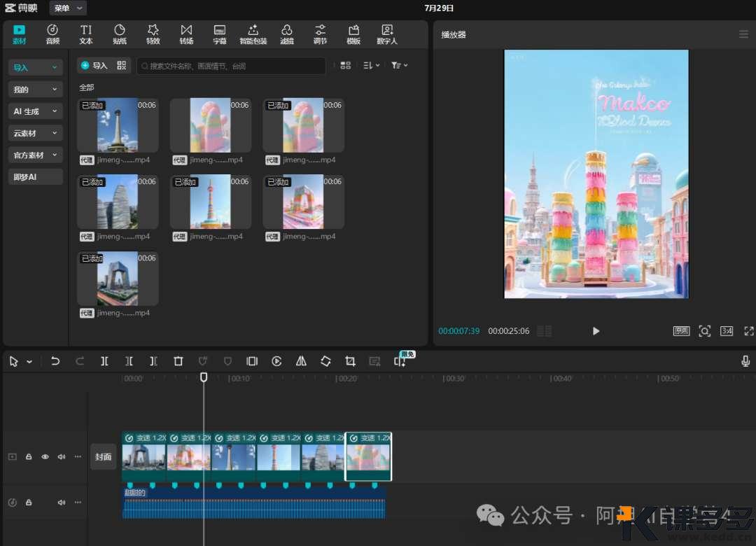Expand the AI 生成 sidebar section
This screenshot has height=546, width=756.
click(35, 111)
